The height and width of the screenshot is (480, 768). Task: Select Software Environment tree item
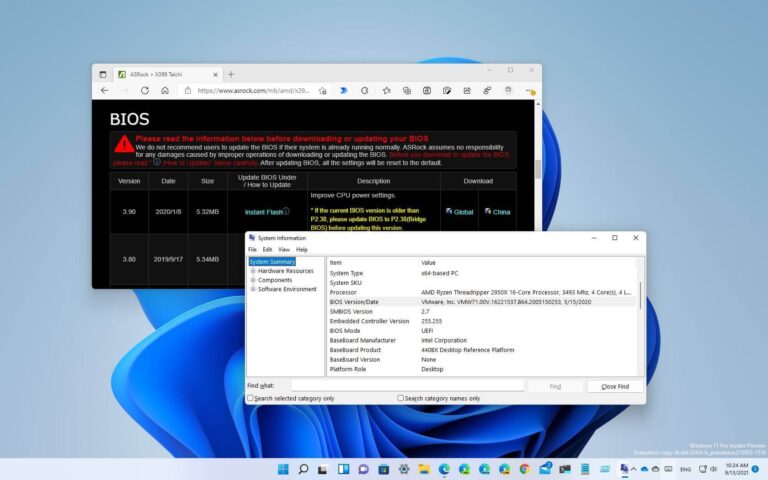[x=287, y=289]
